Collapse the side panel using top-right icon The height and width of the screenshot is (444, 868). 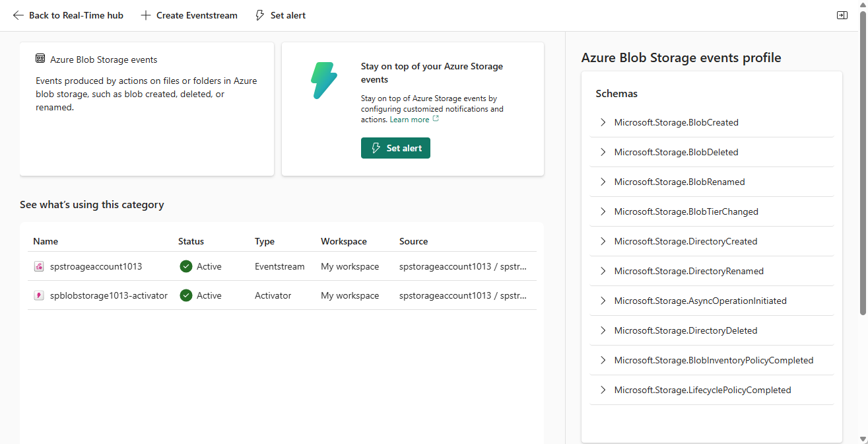[x=842, y=15]
